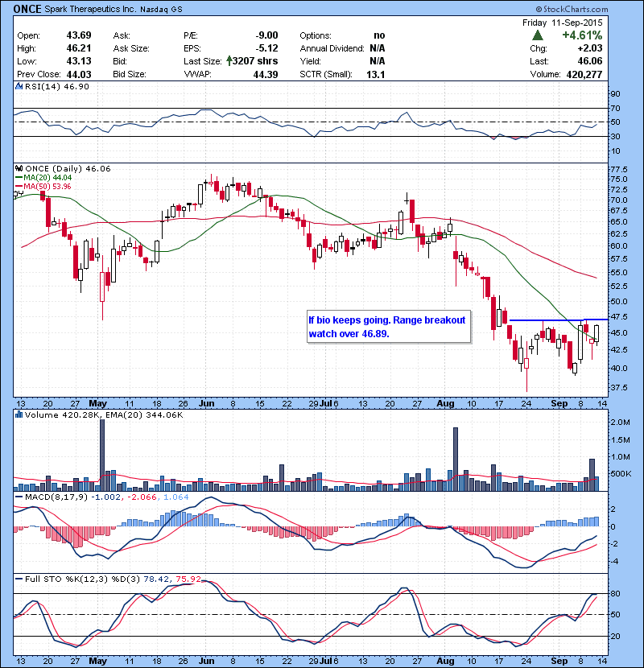
Task: Click the VWAP value 44.39
Action: (x=266, y=75)
